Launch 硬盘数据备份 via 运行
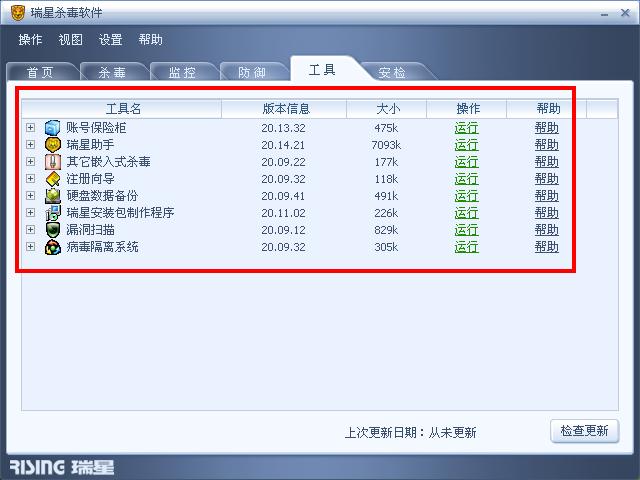The width and height of the screenshot is (640, 480). tap(466, 196)
